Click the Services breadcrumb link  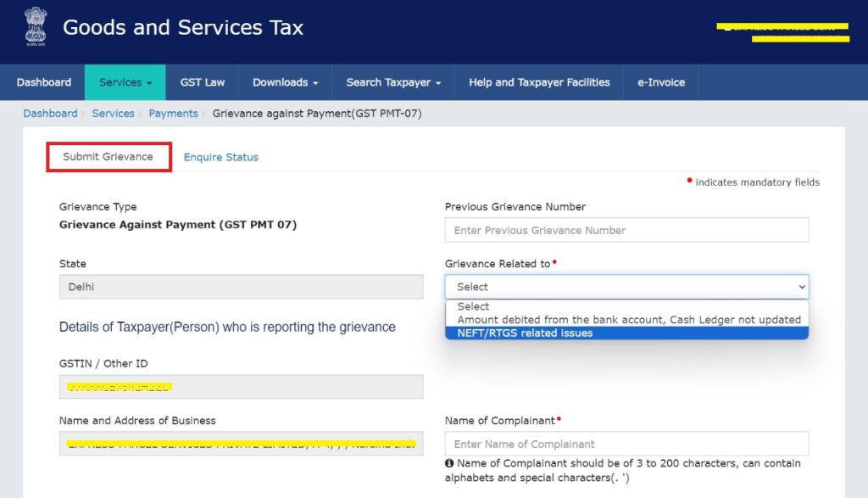(113, 114)
